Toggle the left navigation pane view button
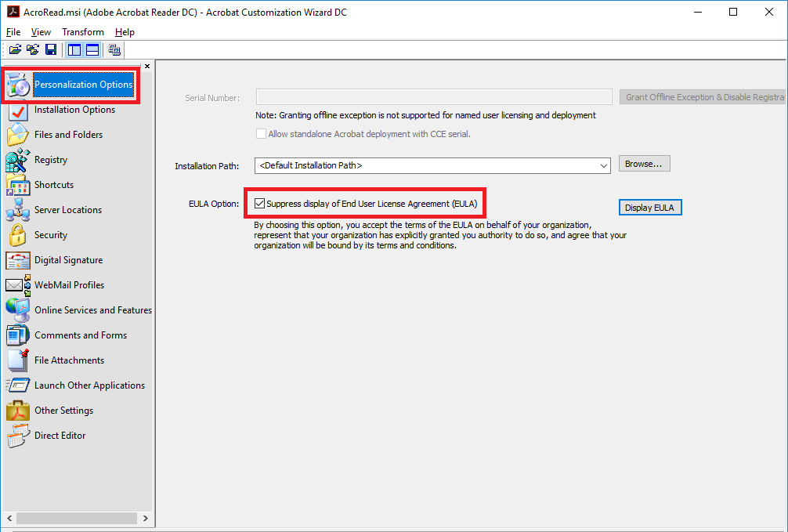788x532 pixels. coord(74,50)
